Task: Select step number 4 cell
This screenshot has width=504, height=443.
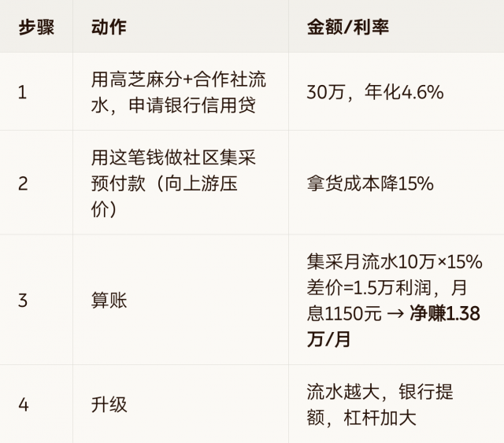Action: tap(24, 404)
